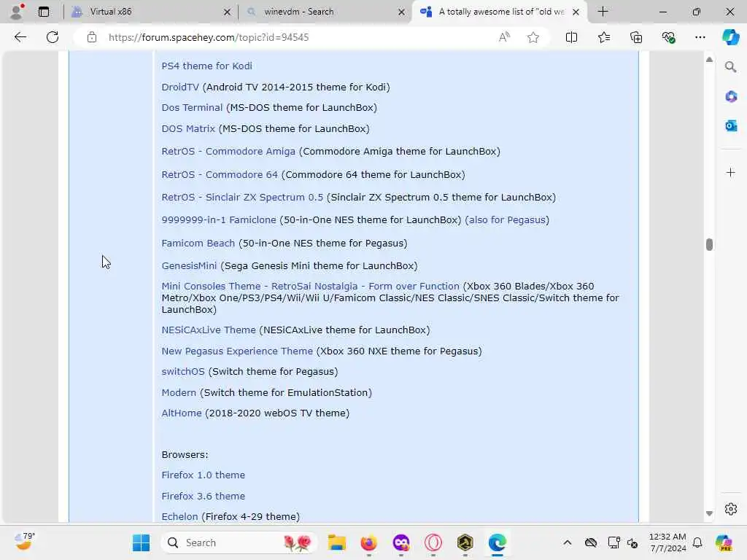View site information lock icon
The image size is (747, 560).
click(x=92, y=37)
